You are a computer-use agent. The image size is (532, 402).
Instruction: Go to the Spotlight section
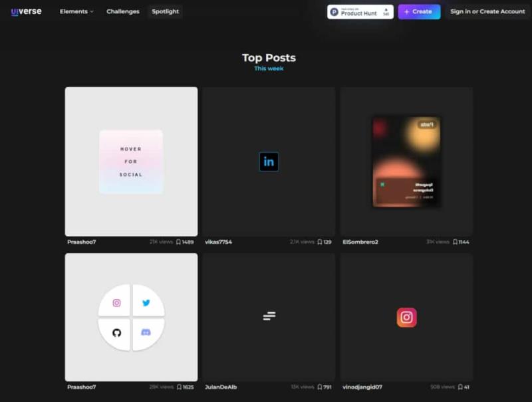click(165, 11)
